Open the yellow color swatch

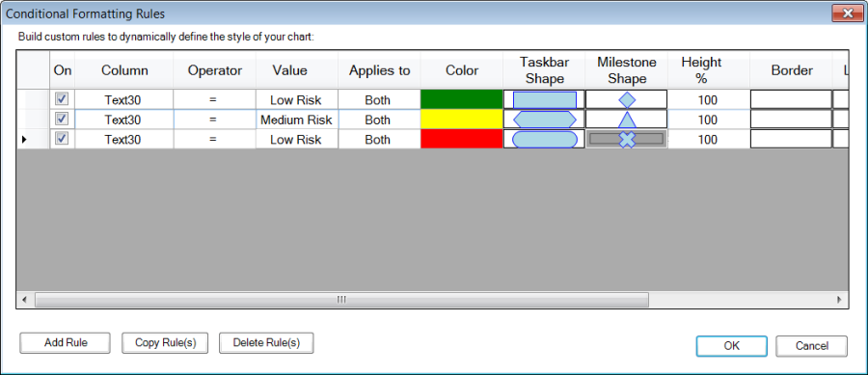[x=462, y=121]
